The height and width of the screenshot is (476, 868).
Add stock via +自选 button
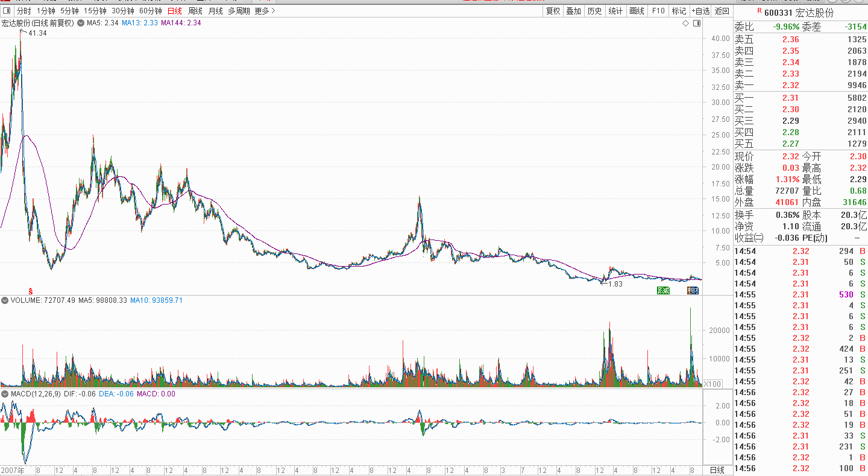coord(700,11)
